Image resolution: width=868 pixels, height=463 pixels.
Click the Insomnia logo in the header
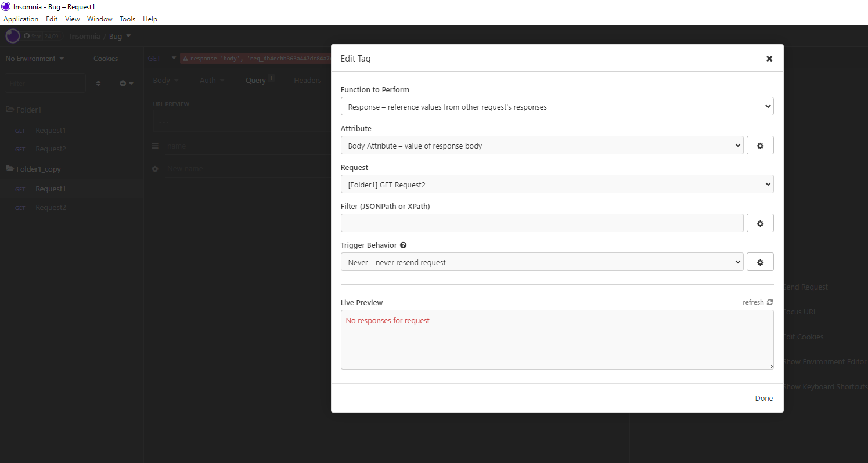(x=12, y=35)
